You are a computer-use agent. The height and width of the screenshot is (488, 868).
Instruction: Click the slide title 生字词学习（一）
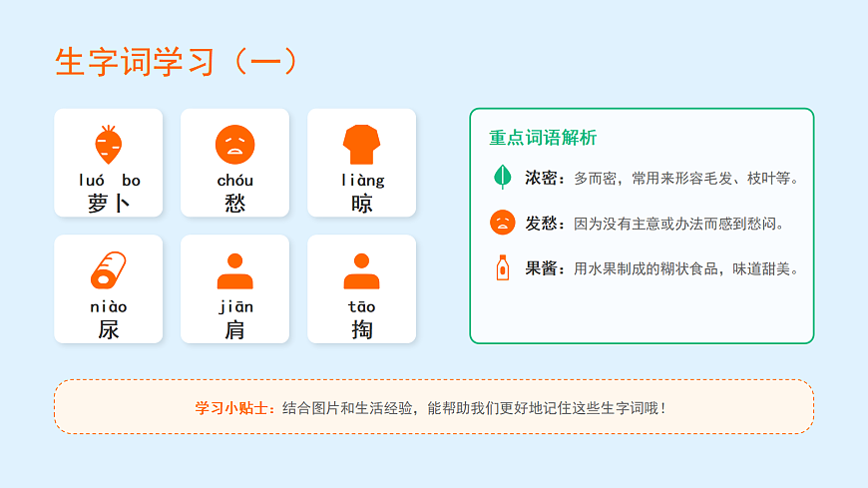point(177,61)
